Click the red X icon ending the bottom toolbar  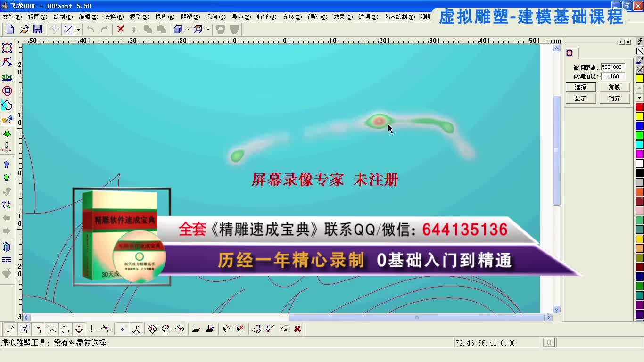click(x=297, y=329)
